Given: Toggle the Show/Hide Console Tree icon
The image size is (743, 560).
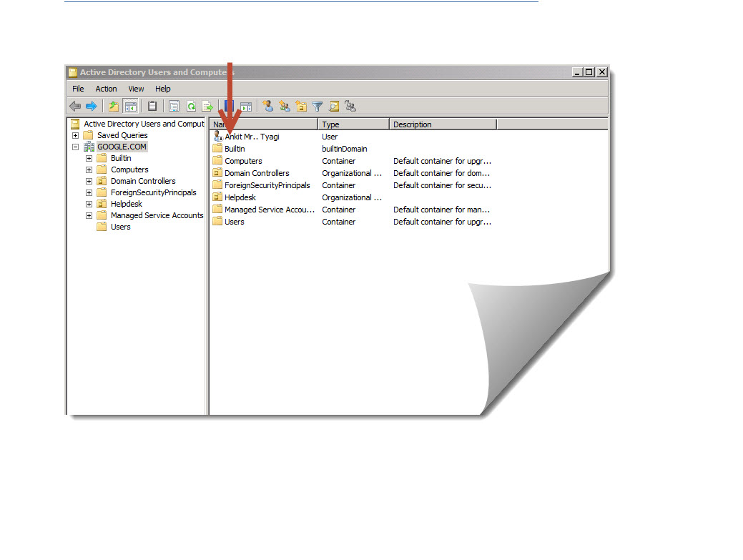Looking at the screenshot, I should tap(131, 106).
